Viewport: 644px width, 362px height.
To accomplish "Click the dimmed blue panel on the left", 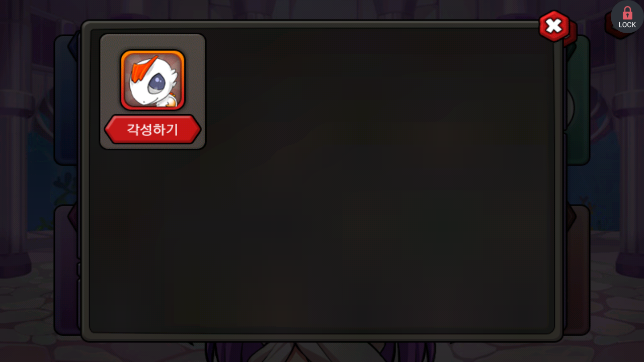I will tap(66, 100).
